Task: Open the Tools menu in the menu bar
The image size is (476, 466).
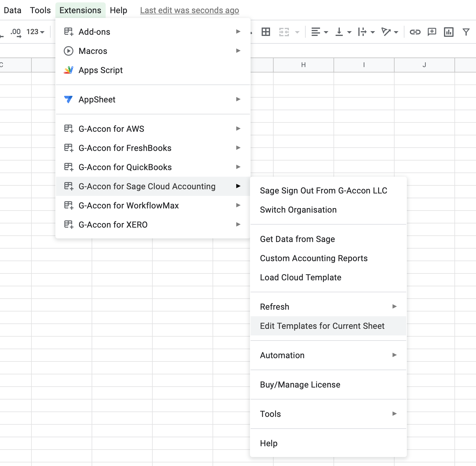Action: [x=40, y=10]
